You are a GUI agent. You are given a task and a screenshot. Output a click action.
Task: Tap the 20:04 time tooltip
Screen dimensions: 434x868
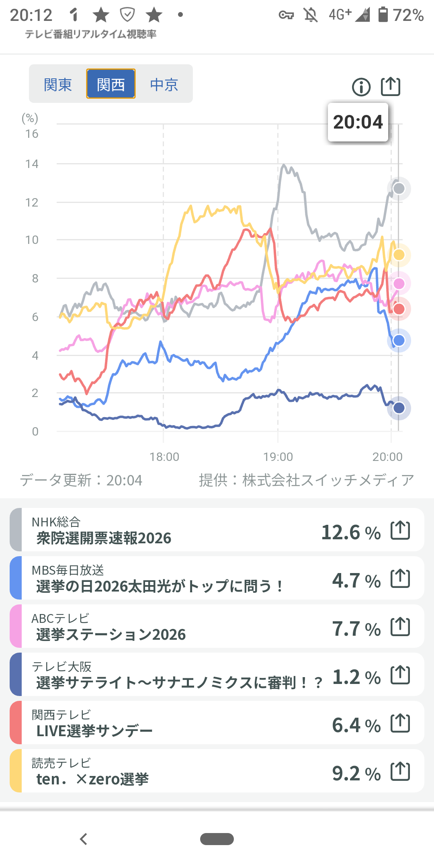click(358, 122)
